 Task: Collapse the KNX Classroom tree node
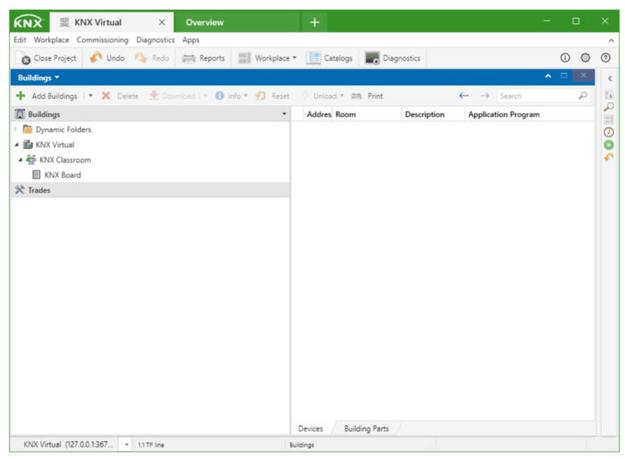21,160
